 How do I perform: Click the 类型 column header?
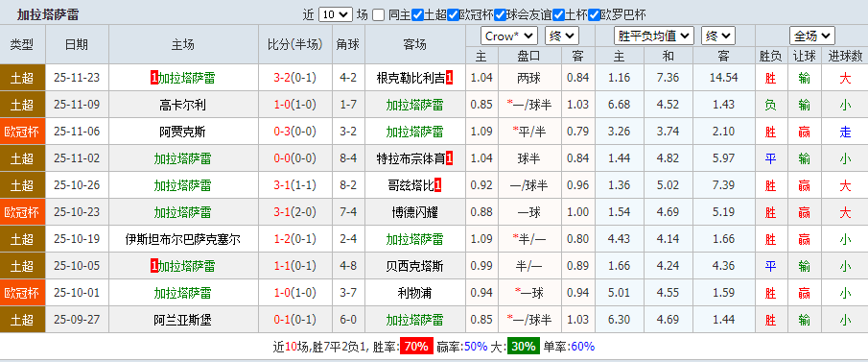click(x=22, y=44)
